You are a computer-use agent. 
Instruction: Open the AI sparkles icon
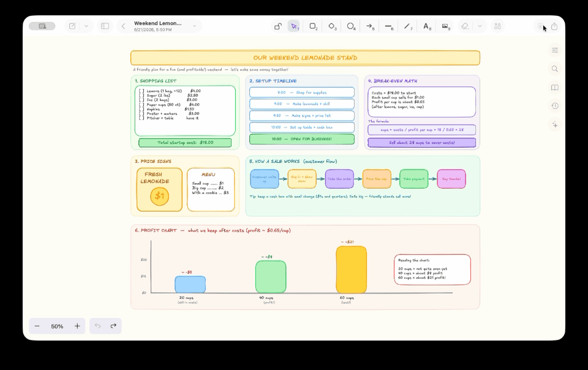[x=555, y=124]
